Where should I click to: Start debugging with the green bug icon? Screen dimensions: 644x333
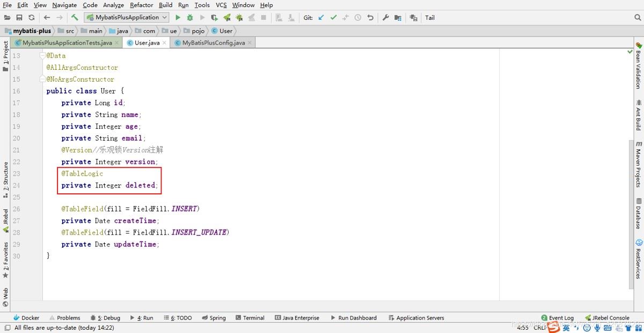pyautogui.click(x=190, y=18)
